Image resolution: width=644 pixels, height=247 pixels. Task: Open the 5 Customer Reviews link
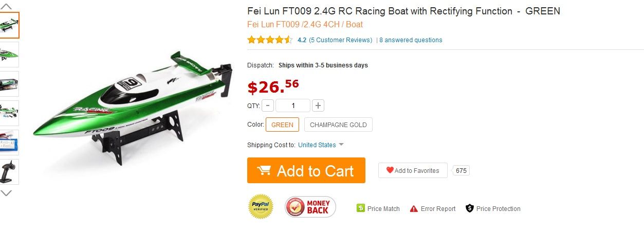[340, 40]
